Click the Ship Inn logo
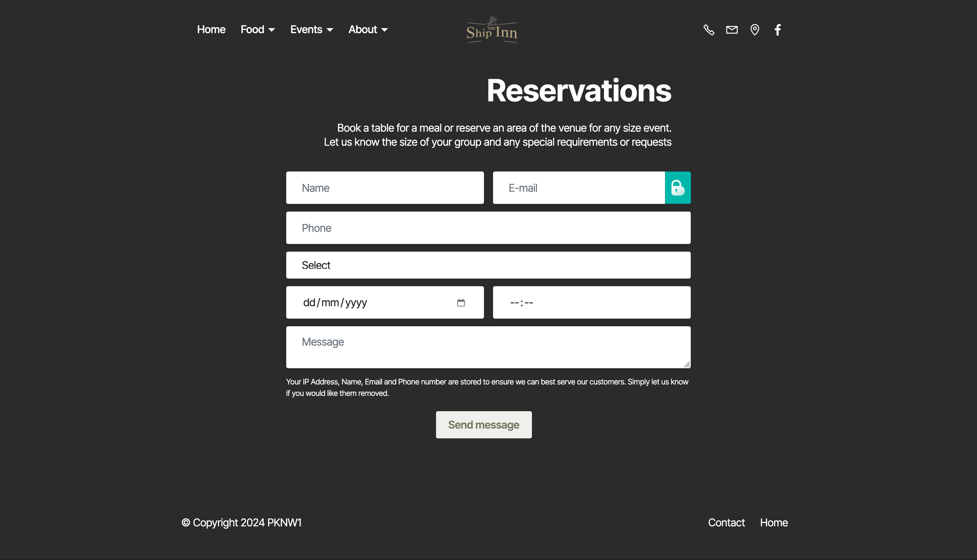 click(x=492, y=30)
